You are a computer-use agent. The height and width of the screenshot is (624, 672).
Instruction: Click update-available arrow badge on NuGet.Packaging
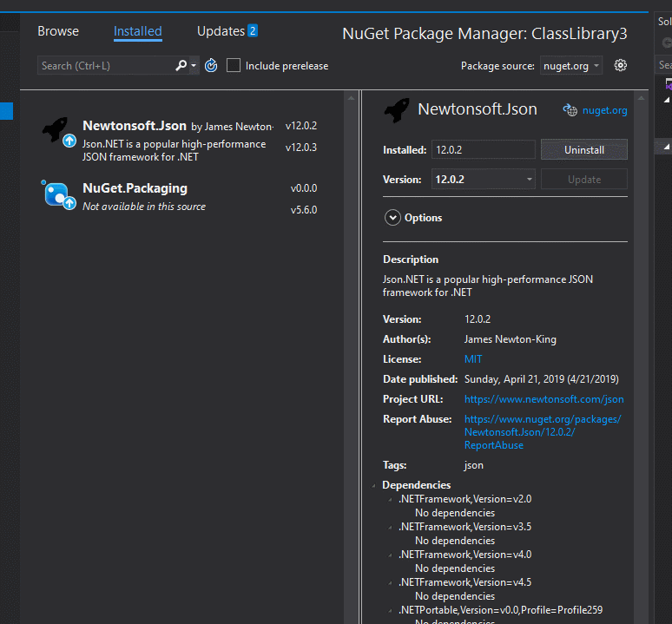tap(69, 203)
